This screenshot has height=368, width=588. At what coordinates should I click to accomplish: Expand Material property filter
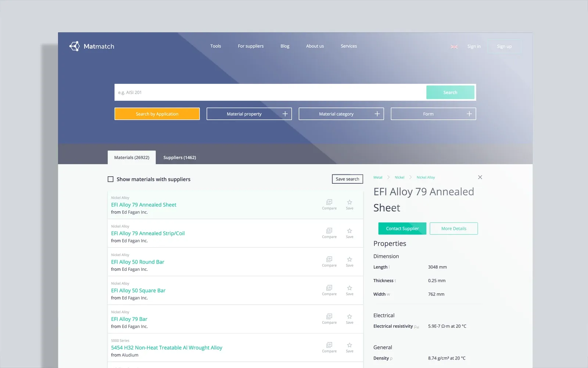pyautogui.click(x=249, y=114)
